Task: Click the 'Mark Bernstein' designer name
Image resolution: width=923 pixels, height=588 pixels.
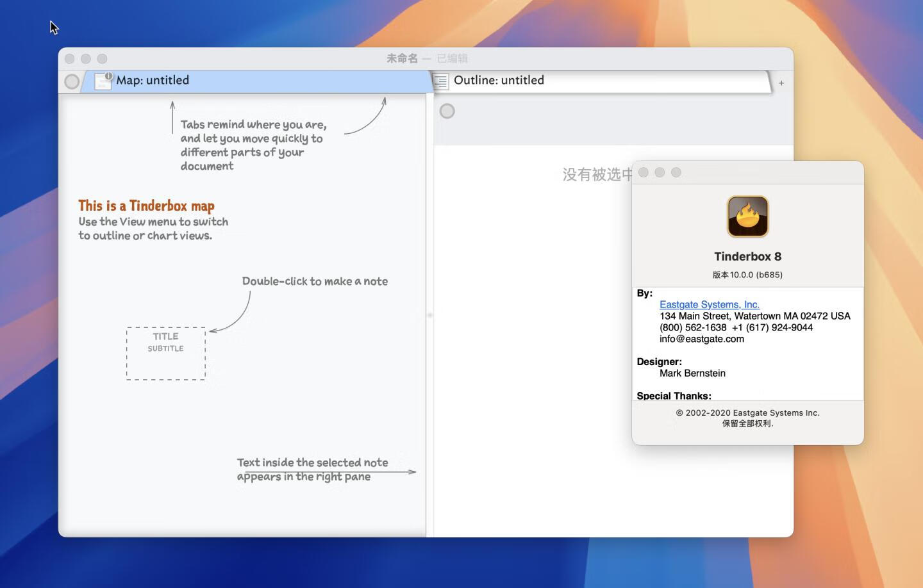Action: point(692,373)
